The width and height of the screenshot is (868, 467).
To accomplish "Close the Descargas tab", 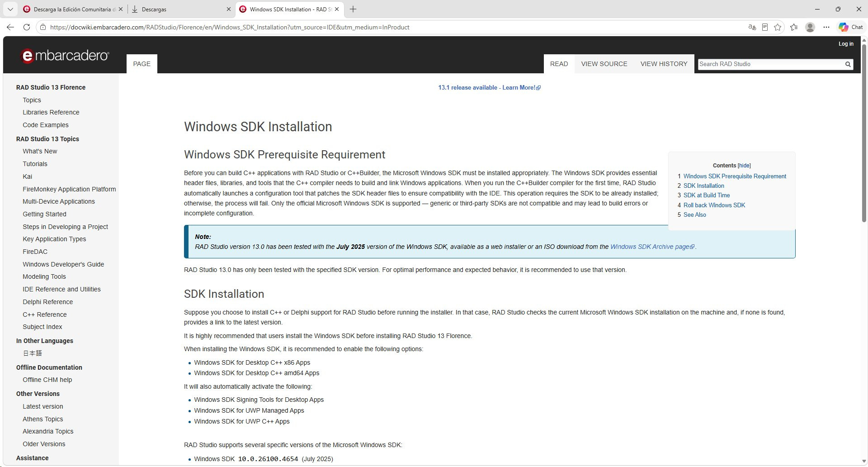I will point(229,9).
